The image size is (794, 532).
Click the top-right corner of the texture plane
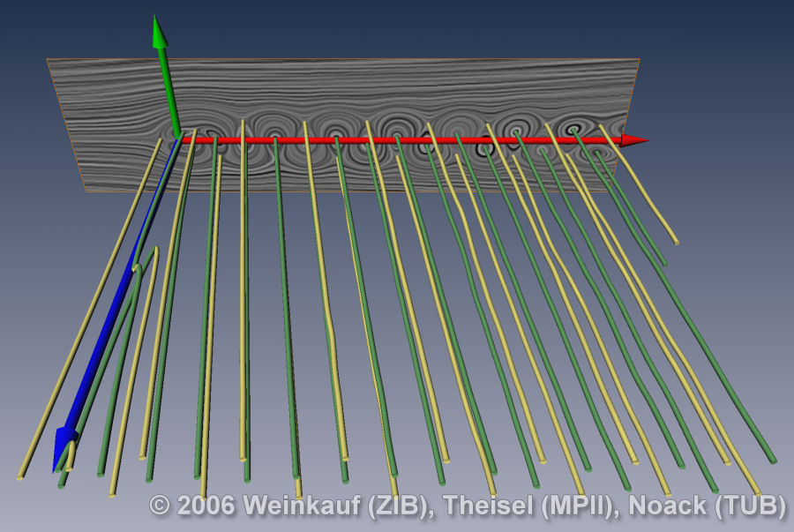pos(638,60)
